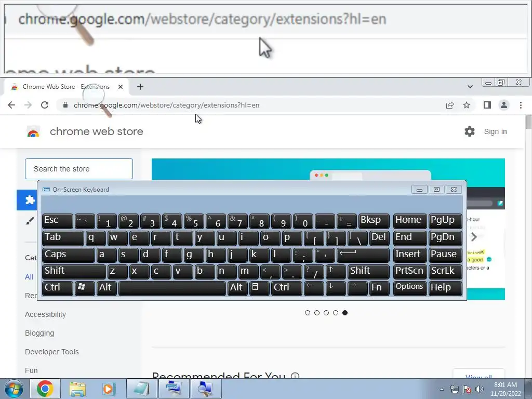Select the Extensions puzzle icon in sidebar

click(x=30, y=200)
